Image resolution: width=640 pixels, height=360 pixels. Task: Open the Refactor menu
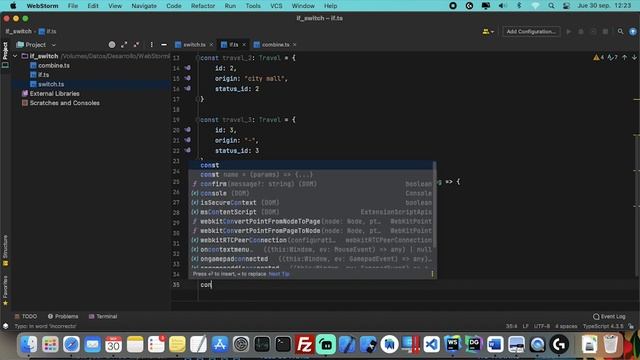tap(203, 6)
